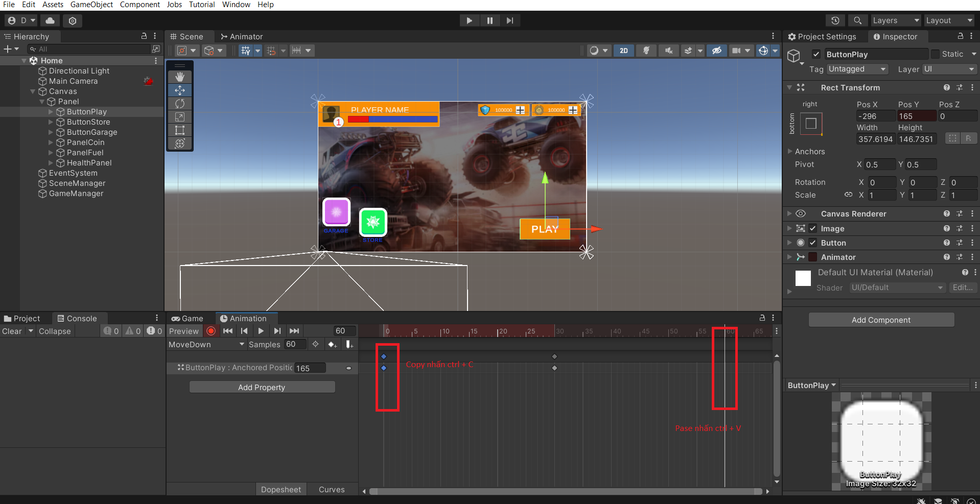The width and height of the screenshot is (980, 504).
Task: Click the Add Event icon
Action: 349,345
